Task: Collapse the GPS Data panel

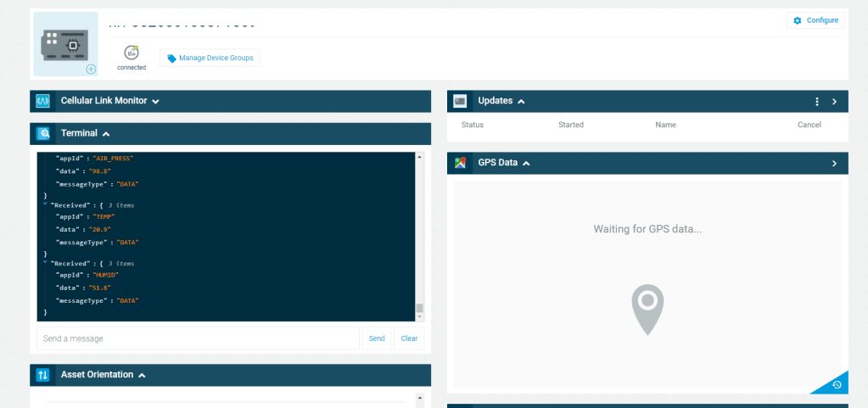Action: (x=526, y=163)
